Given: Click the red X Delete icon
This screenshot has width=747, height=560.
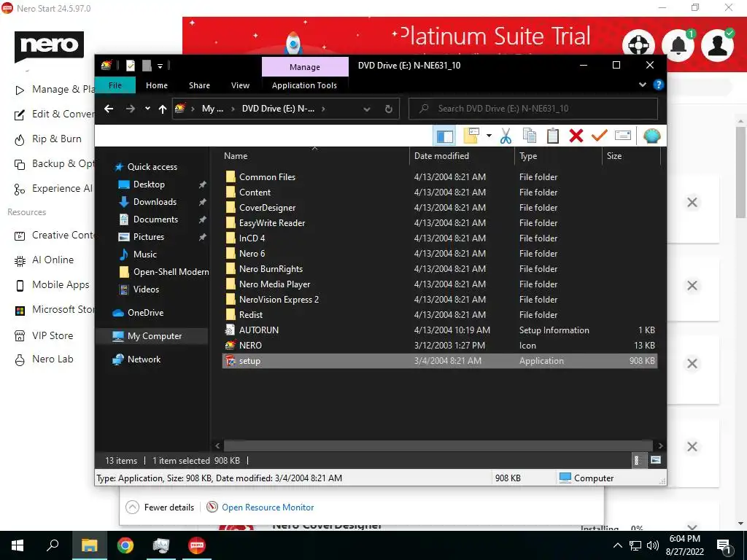Looking at the screenshot, I should click(x=576, y=136).
